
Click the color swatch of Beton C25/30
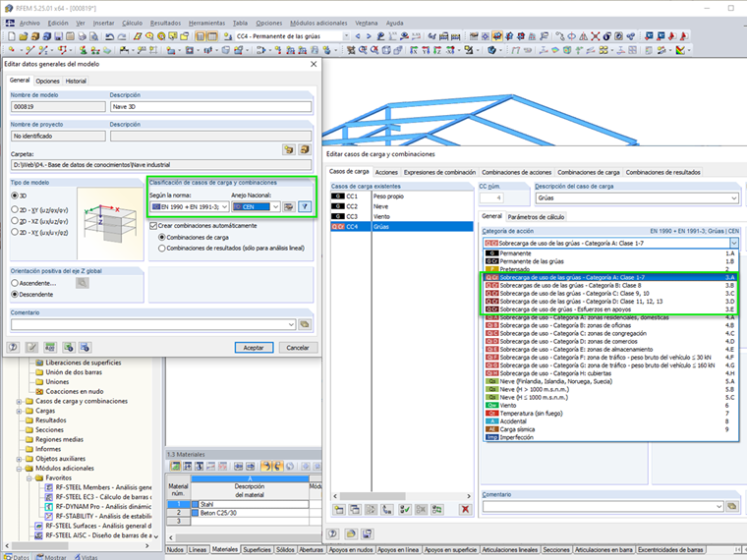pyautogui.click(x=195, y=513)
